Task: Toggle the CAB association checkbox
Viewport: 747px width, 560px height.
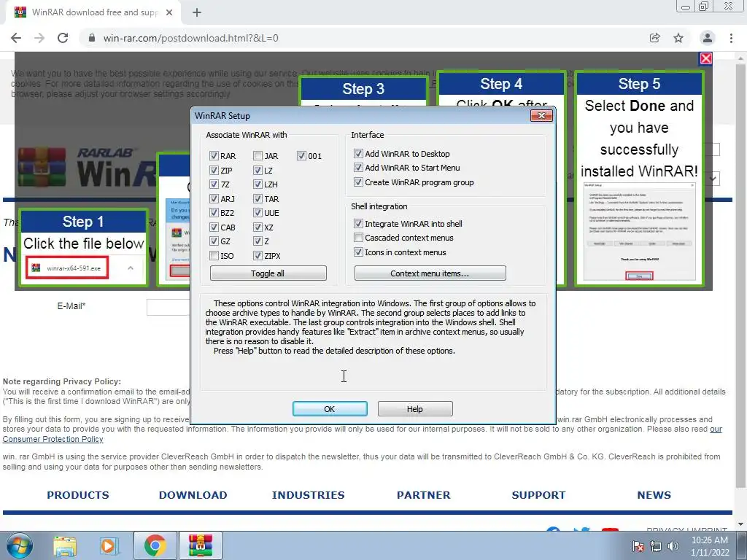Action: [214, 227]
